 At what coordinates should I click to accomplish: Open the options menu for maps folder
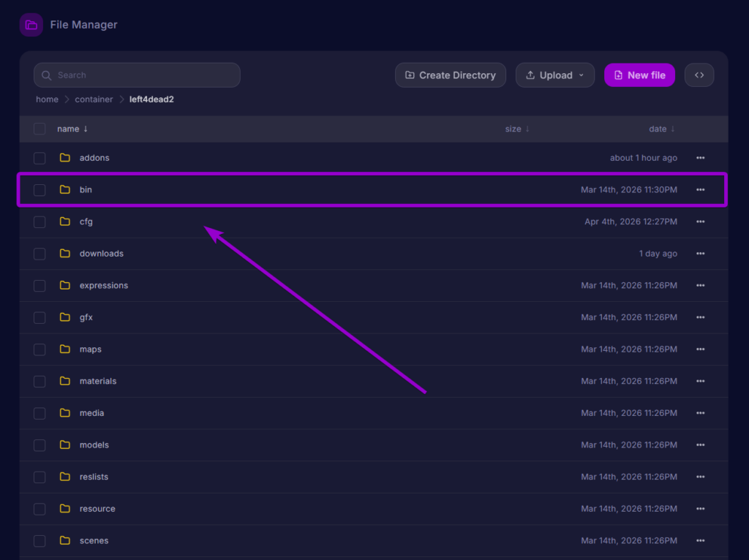click(x=700, y=349)
